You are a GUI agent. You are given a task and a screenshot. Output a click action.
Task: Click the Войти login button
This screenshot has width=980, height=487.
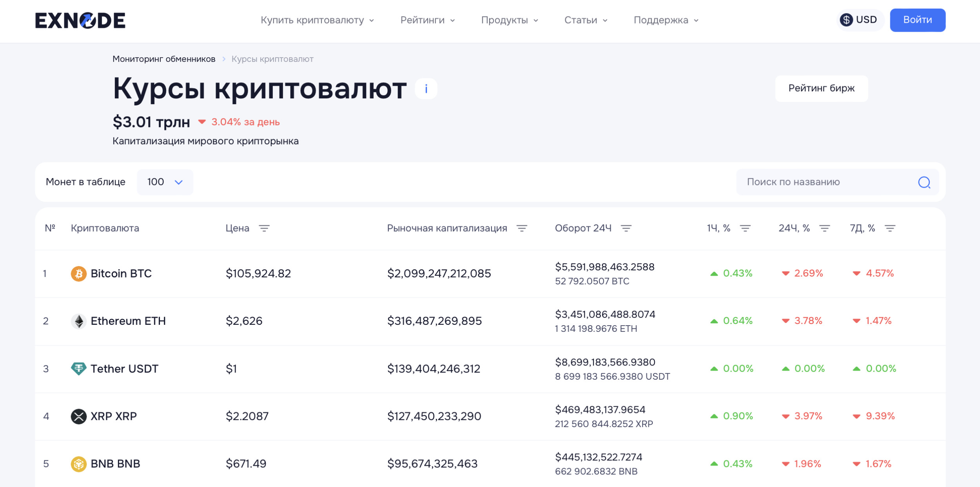click(917, 20)
